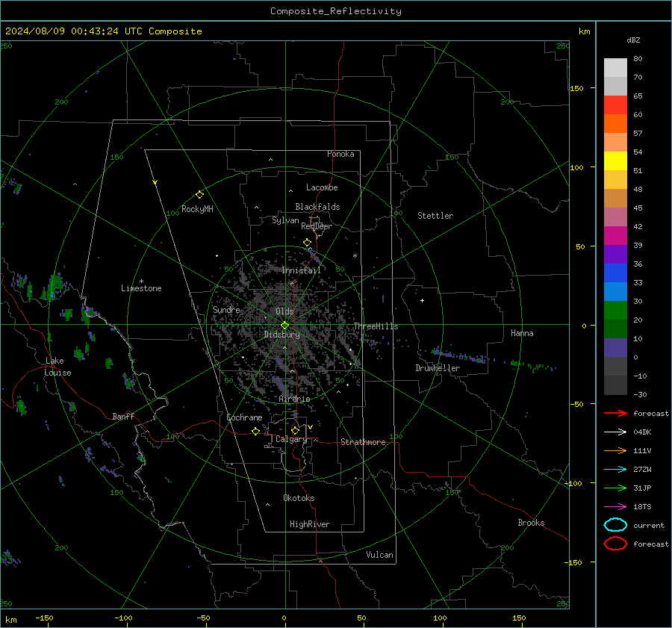Click the Airdrie label
This screenshot has width=672, height=628.
click(x=294, y=399)
